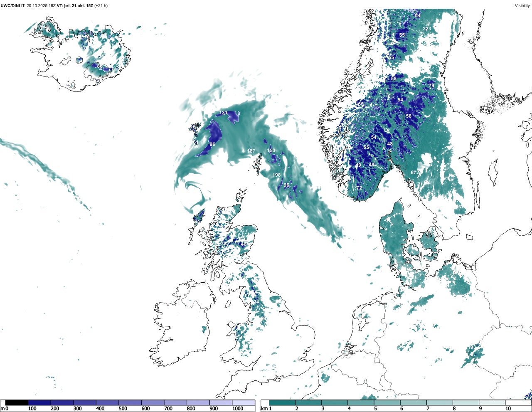Click the 'IT: 20.10.2025 18Z' init time

click(38, 5)
